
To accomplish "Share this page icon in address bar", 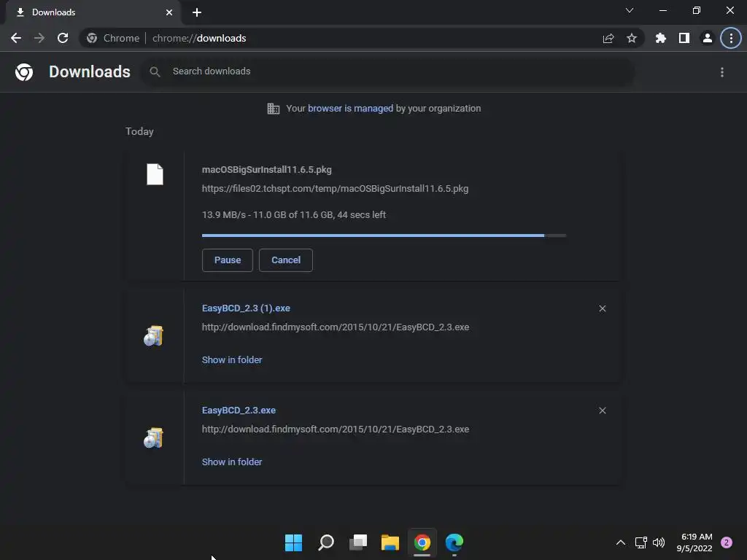I will tap(608, 38).
